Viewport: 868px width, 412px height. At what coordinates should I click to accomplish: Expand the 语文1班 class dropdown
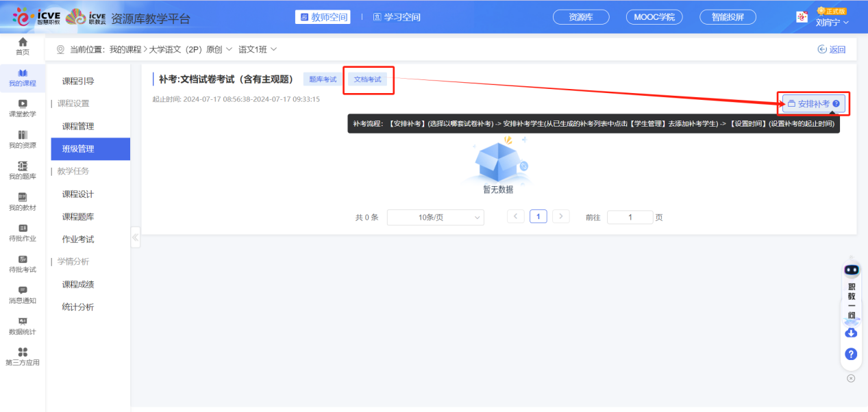259,49
